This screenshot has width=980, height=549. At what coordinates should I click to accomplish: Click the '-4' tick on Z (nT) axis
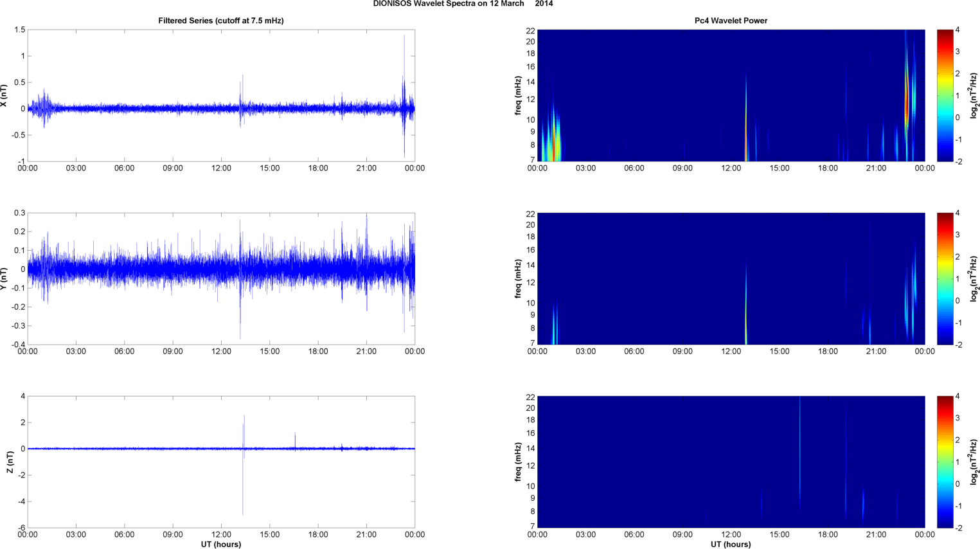tap(21, 501)
